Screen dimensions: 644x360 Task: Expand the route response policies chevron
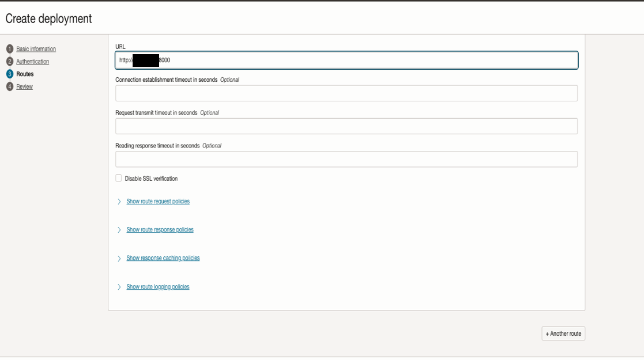[118, 229]
